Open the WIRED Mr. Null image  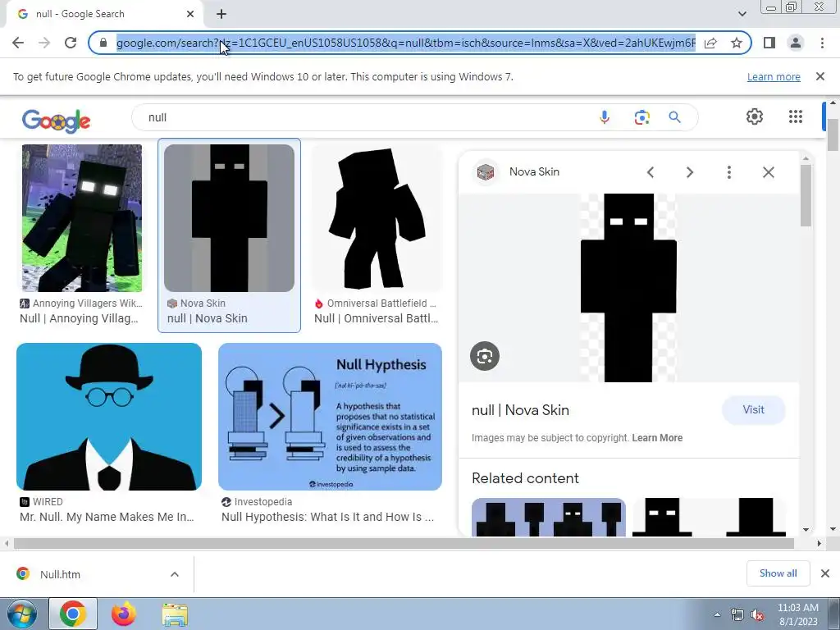pos(109,417)
